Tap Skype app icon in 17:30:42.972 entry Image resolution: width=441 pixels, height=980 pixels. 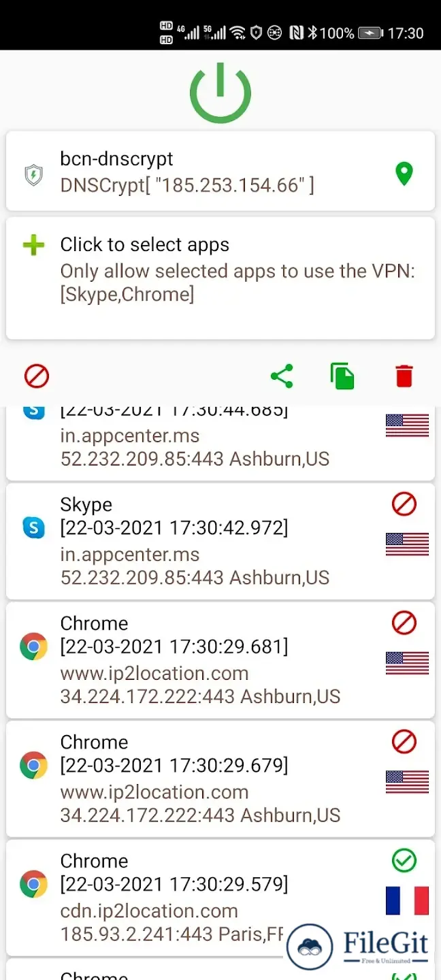33,527
